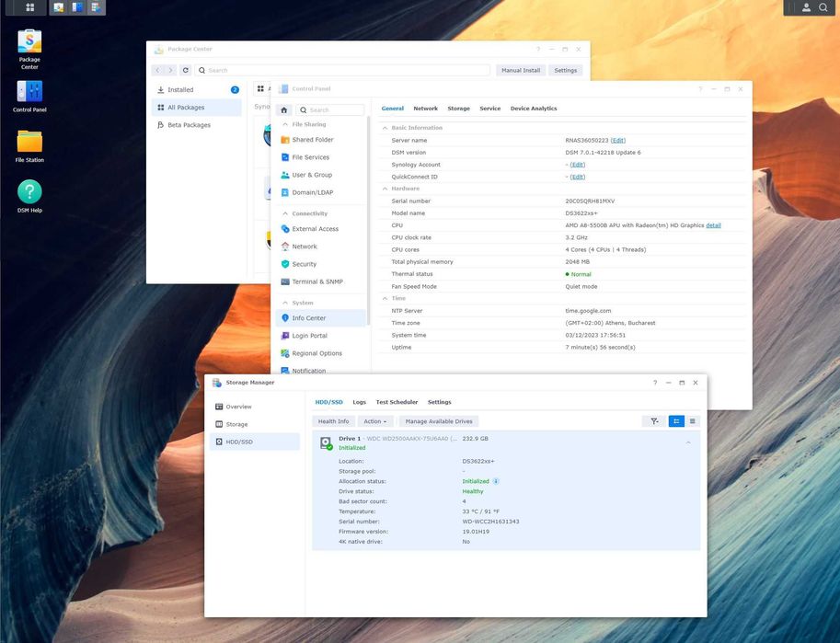Click the Package Center taskbar icon

pos(59,7)
